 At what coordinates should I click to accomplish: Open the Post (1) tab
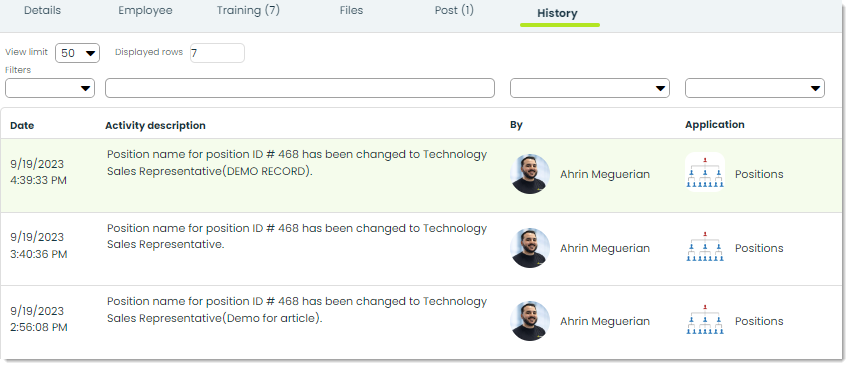(454, 10)
